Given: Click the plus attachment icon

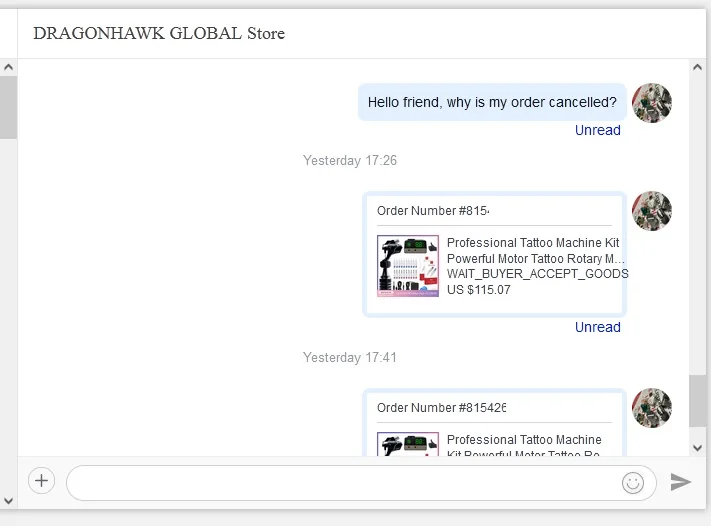Looking at the screenshot, I should click(41, 481).
